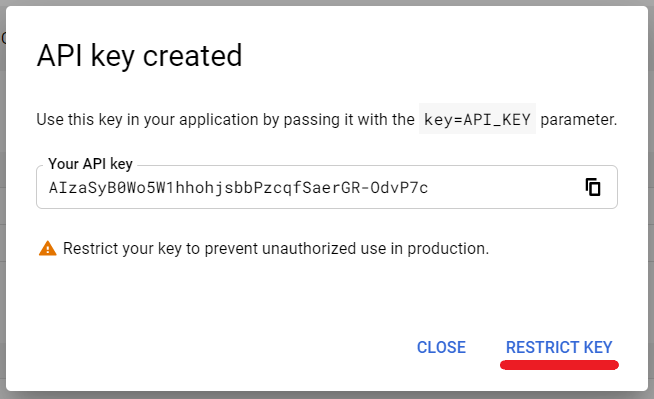Click the restrict your key warning text
Screen dimensions: 654x399
(276, 248)
